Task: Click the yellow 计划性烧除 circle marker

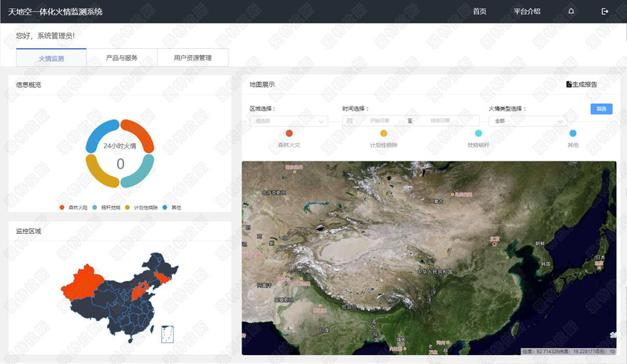Action: tap(383, 133)
